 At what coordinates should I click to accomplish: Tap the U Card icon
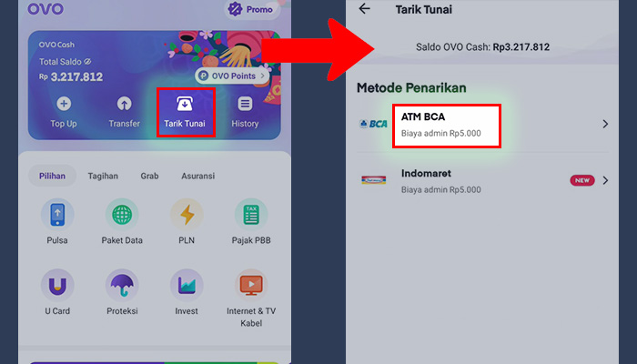[57, 285]
